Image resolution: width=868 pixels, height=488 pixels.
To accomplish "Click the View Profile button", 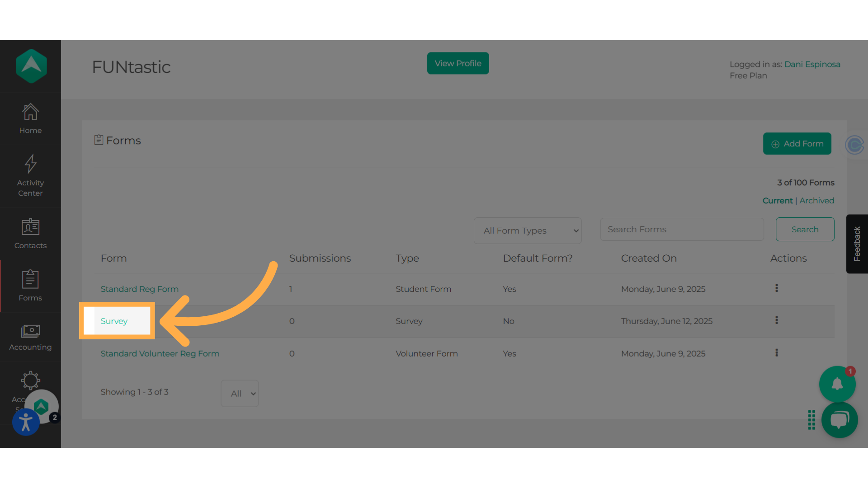I will [x=458, y=63].
